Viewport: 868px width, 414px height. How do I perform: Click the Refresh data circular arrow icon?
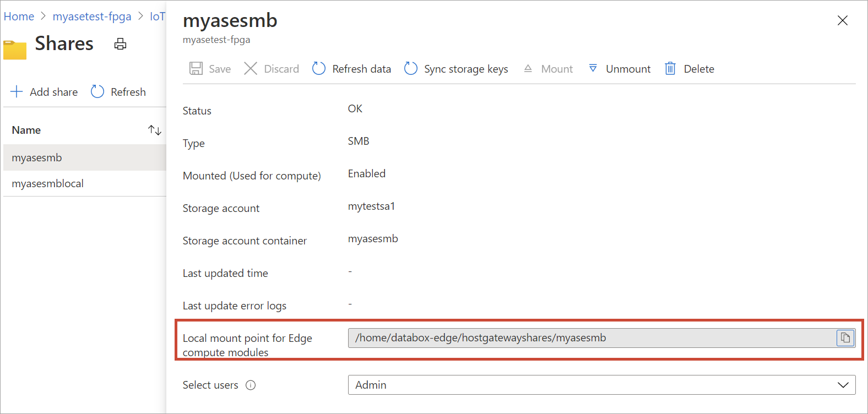(319, 68)
